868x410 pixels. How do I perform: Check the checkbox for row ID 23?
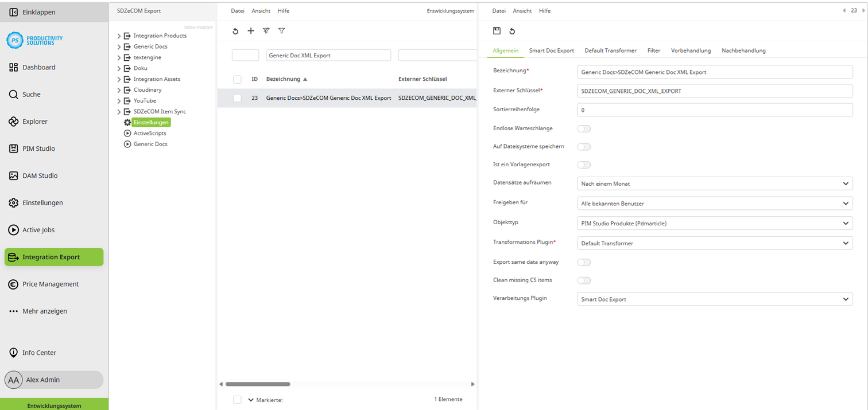pos(238,98)
